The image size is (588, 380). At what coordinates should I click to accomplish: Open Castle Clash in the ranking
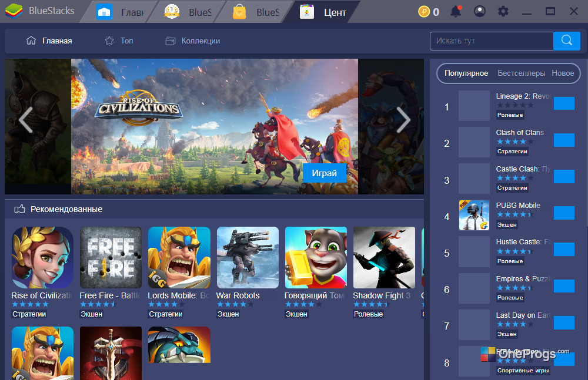[x=523, y=169]
